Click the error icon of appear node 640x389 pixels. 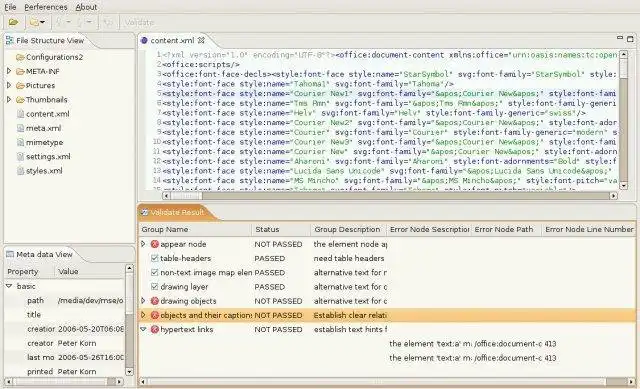pyautogui.click(x=154, y=244)
